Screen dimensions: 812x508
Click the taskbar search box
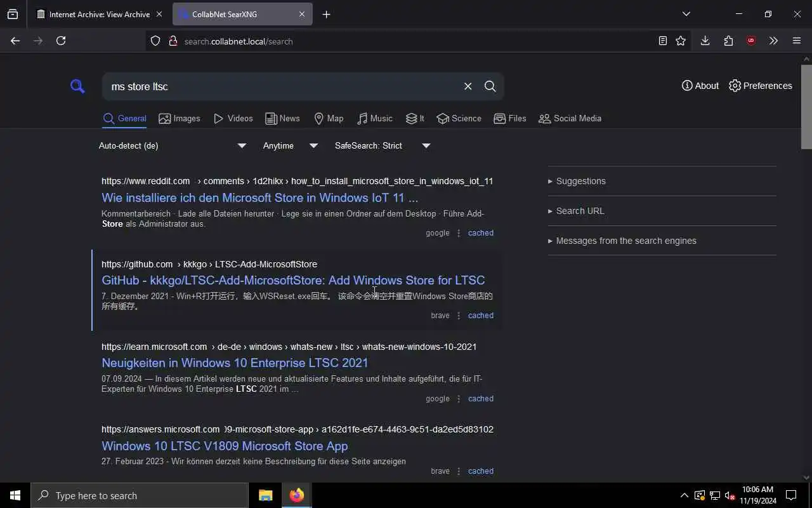tap(140, 495)
